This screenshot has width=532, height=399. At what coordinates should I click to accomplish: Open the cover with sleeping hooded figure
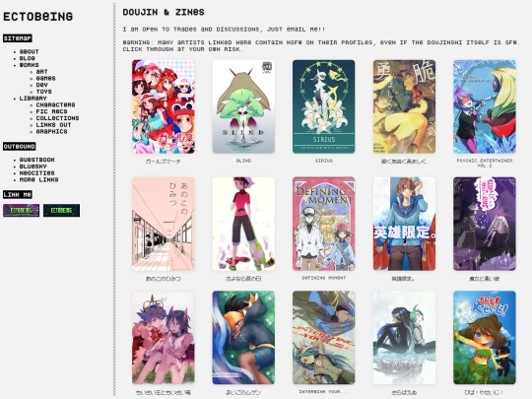pos(243,338)
